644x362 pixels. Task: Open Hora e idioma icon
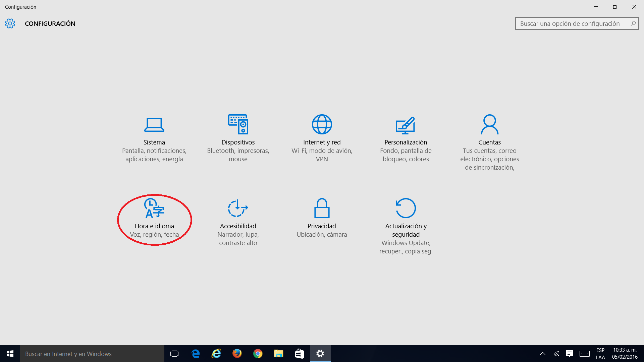click(154, 208)
